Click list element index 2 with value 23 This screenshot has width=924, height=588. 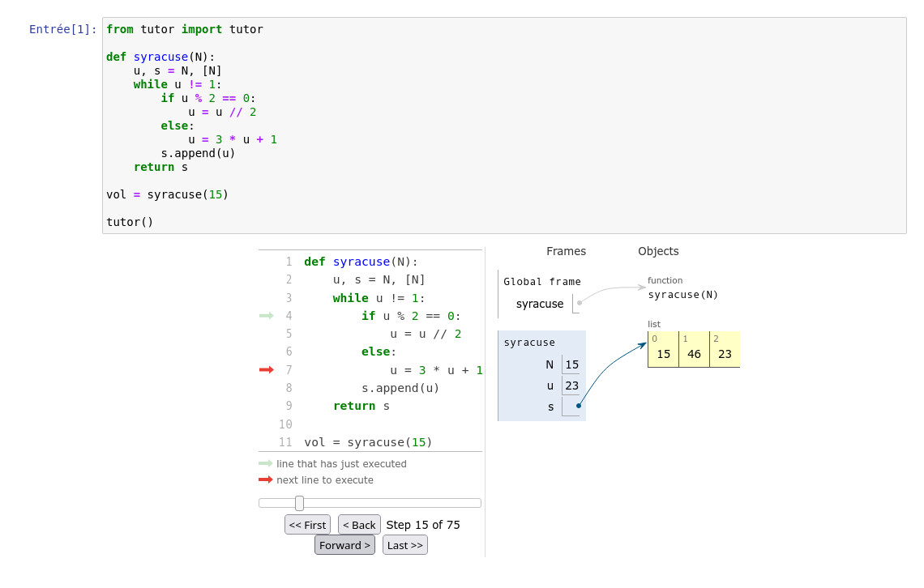point(725,350)
